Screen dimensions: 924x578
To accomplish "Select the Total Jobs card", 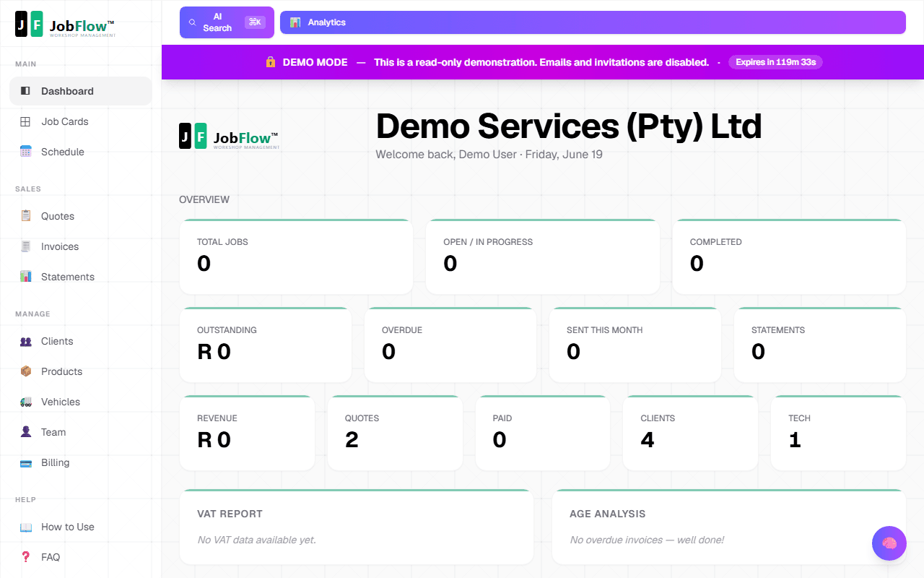I will pyautogui.click(x=296, y=256).
